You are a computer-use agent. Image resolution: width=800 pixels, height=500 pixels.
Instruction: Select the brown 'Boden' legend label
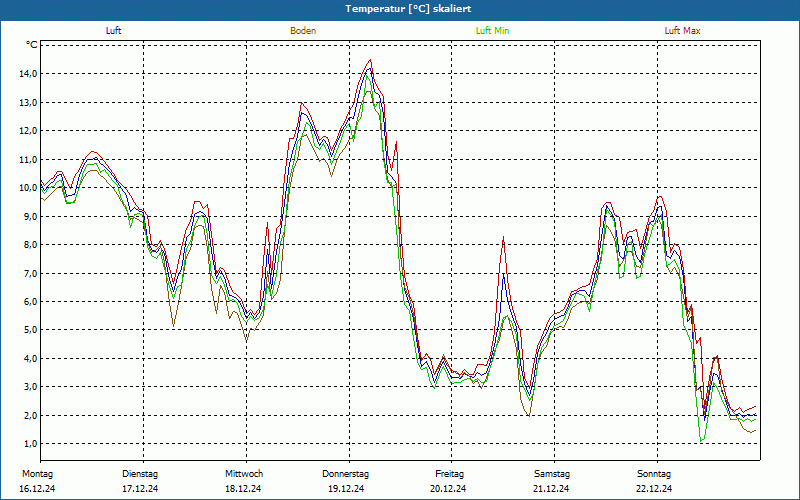[303, 31]
